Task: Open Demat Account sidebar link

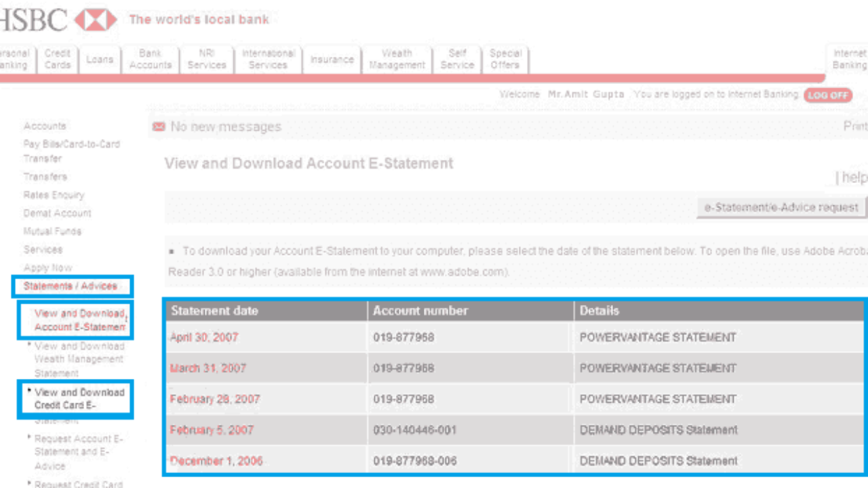Action: [x=57, y=213]
